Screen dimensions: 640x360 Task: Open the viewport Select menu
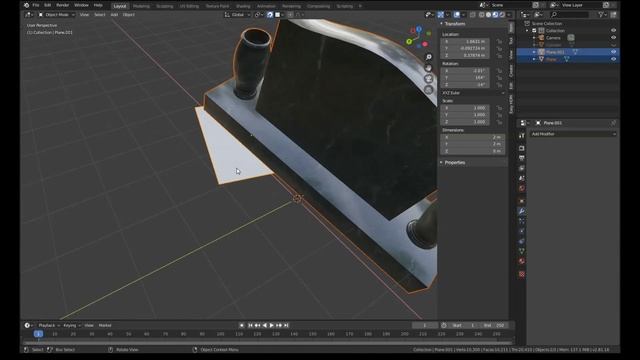pos(100,15)
